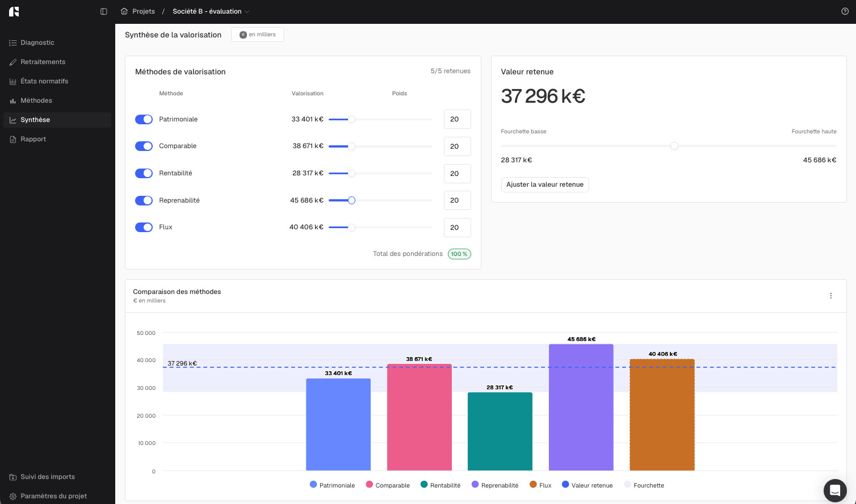Click the euro icon in 'en milliers'

click(244, 35)
